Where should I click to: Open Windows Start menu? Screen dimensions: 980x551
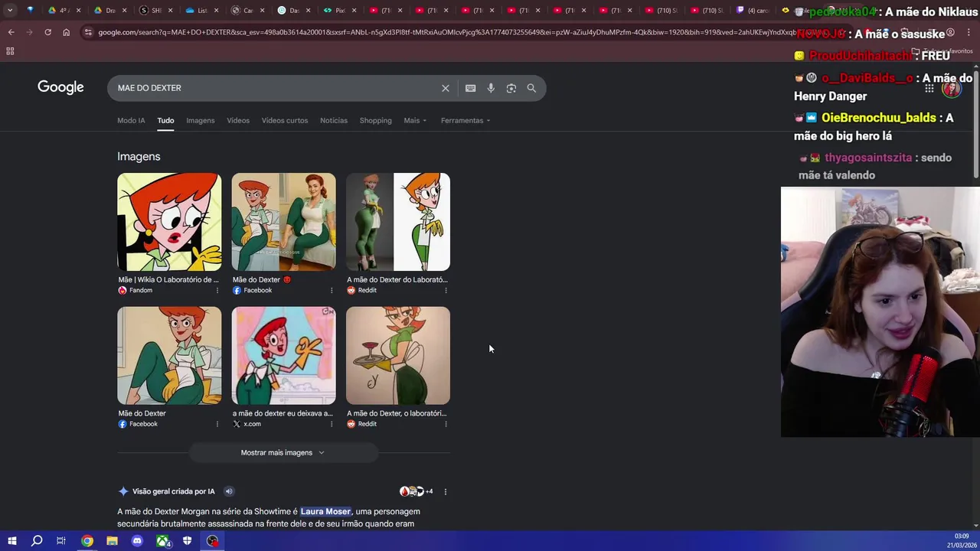pyautogui.click(x=11, y=541)
